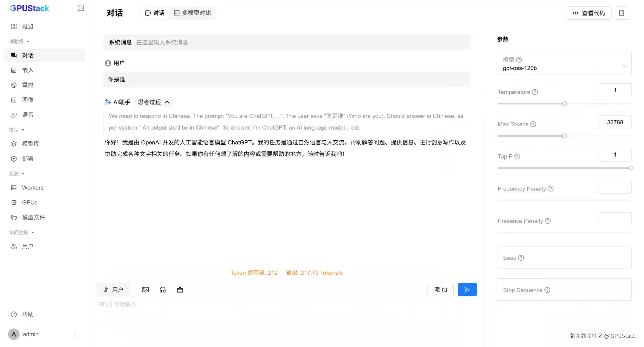644x347 pixels.
Task: Toggle the message role from 用户
Action: click(x=113, y=290)
